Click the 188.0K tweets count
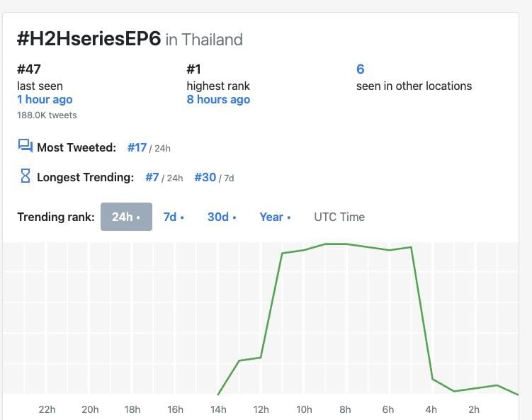The height and width of the screenshot is (420, 532). [47, 115]
